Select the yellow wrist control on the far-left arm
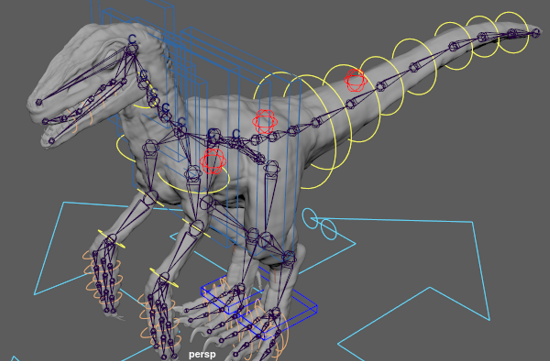The height and width of the screenshot is (361, 550). tap(111, 239)
